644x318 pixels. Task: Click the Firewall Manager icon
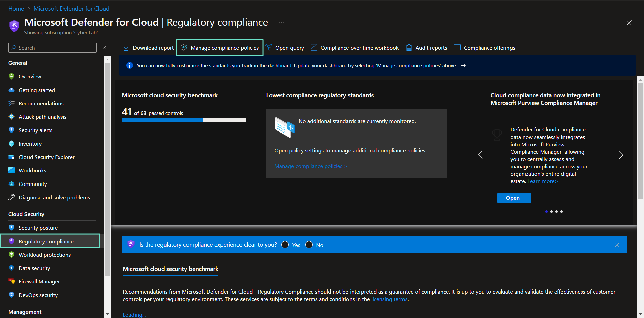click(11, 281)
